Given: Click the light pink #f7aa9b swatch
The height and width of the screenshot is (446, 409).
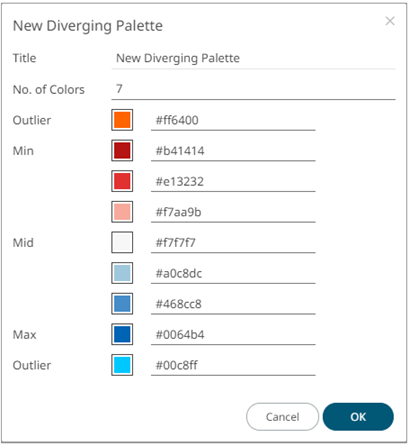Looking at the screenshot, I should pyautogui.click(x=122, y=212).
